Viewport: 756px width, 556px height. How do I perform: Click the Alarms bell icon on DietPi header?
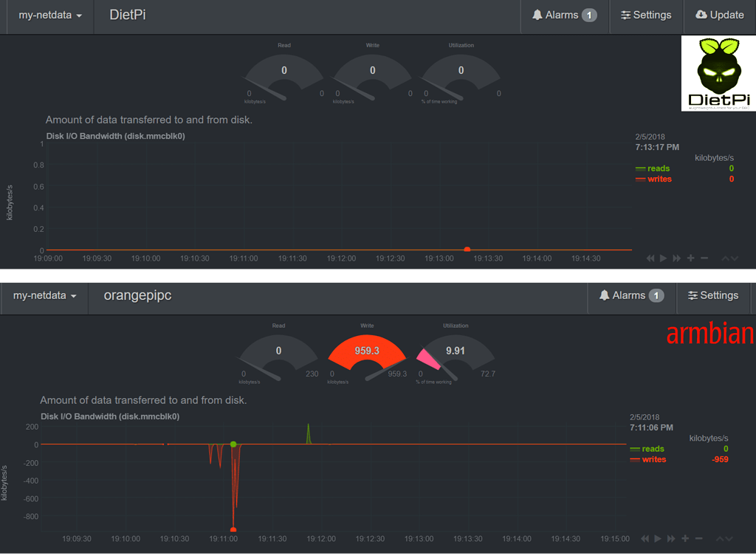[538, 15]
